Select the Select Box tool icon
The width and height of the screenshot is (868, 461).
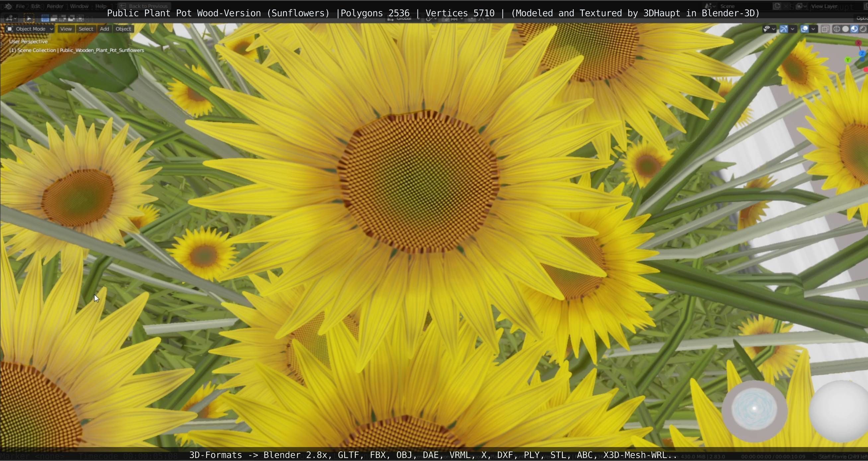coord(29,19)
